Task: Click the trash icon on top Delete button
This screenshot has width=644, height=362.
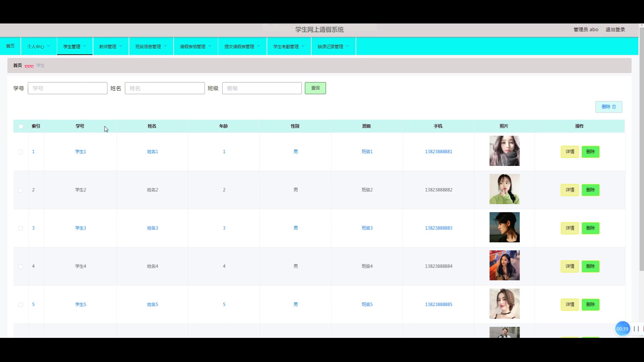Action: pyautogui.click(x=614, y=107)
